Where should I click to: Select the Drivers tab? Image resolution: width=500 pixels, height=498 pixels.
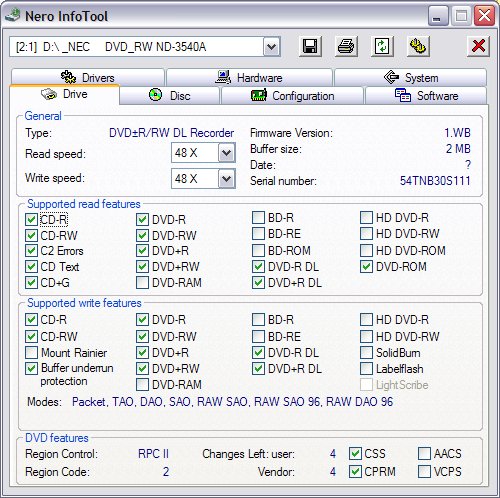tap(88, 77)
